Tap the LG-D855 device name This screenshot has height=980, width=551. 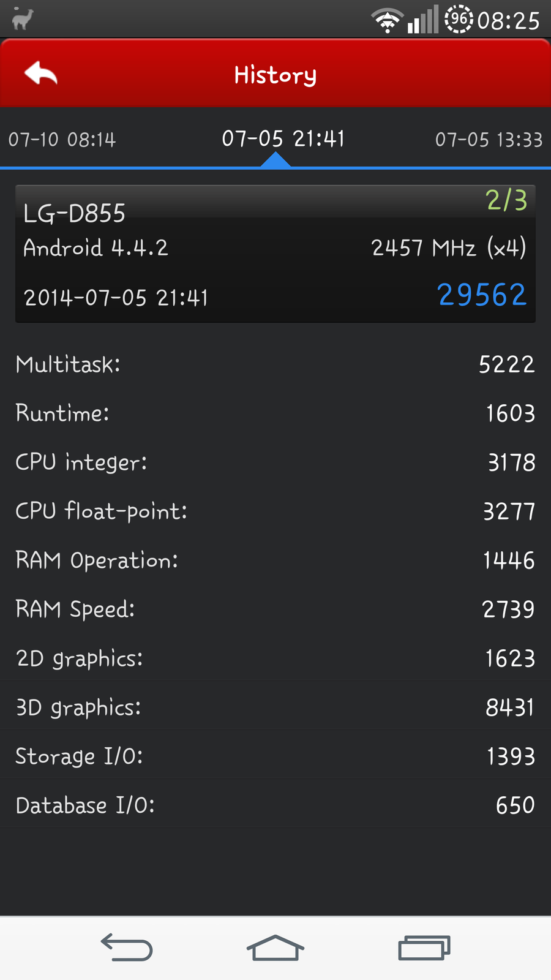74,214
